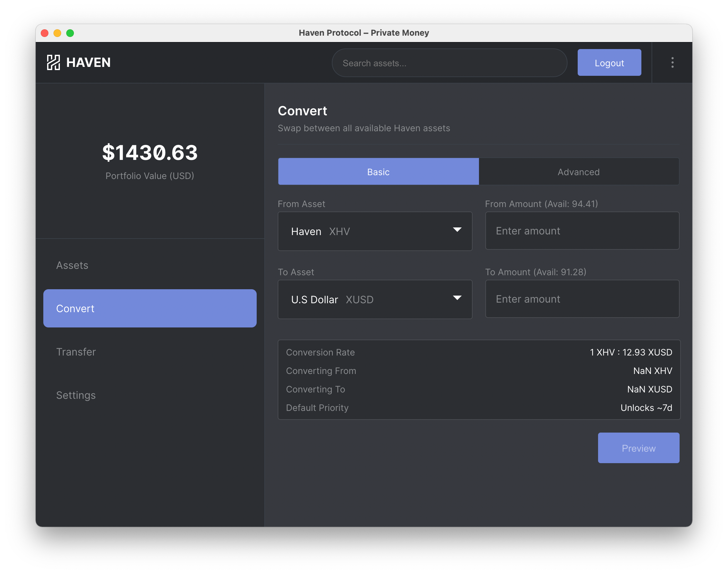Switch to the Basic tab

click(x=378, y=172)
